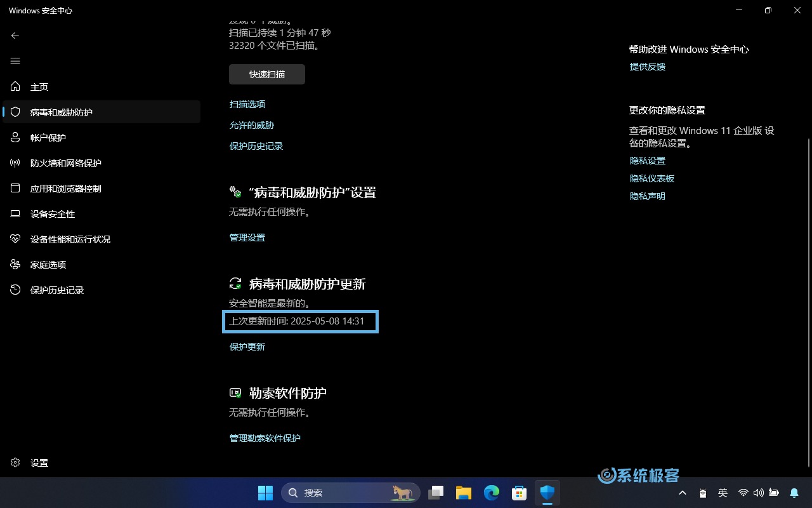The image size is (812, 508).
Task: Open the 扫描选项 link
Action: tap(247, 104)
